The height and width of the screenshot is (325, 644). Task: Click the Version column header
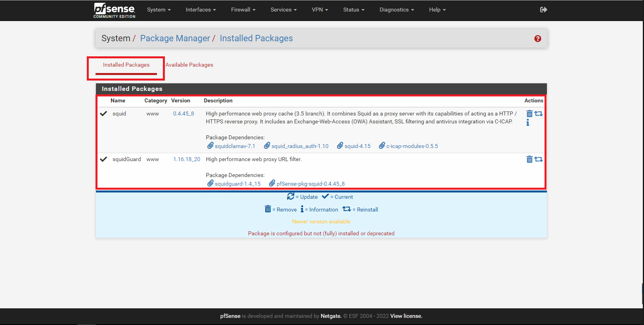pyautogui.click(x=181, y=100)
